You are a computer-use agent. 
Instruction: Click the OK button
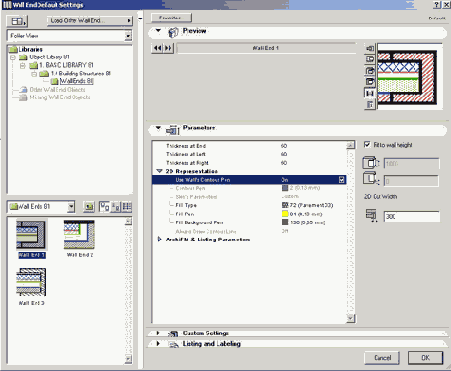pyautogui.click(x=425, y=358)
